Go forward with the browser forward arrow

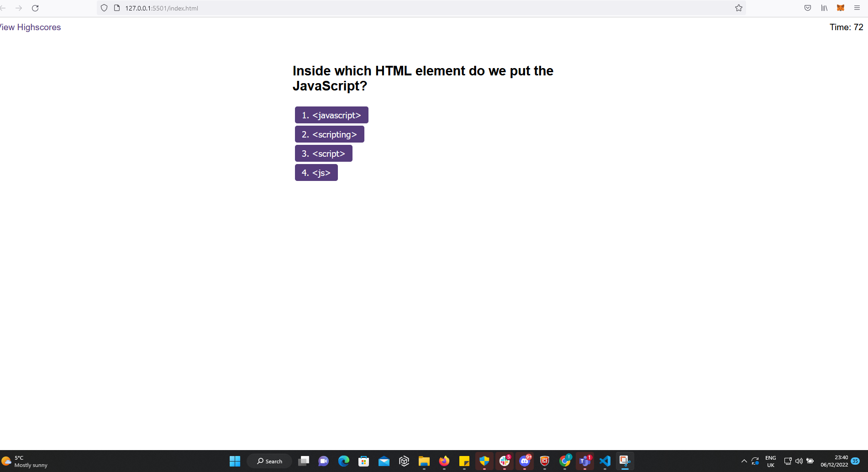point(19,8)
